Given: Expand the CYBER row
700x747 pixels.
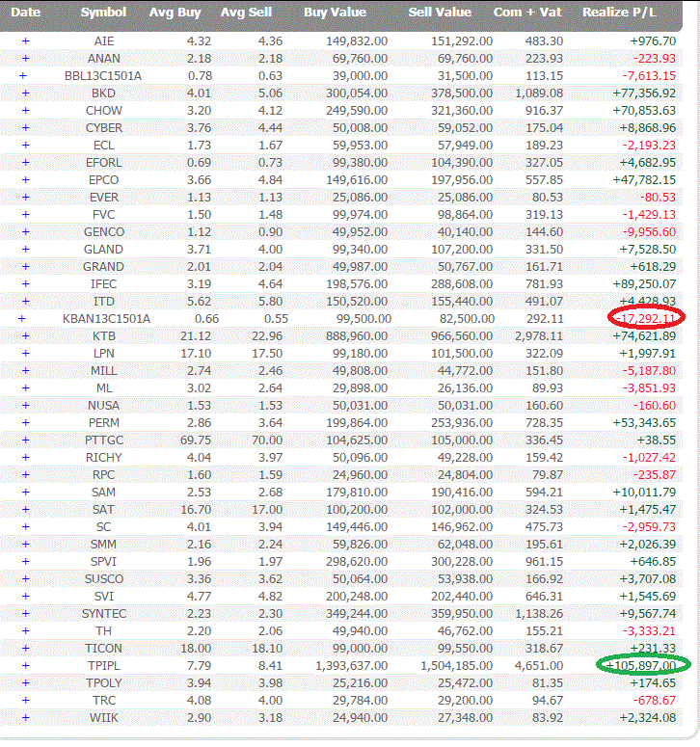Looking at the screenshot, I should pos(26,127).
